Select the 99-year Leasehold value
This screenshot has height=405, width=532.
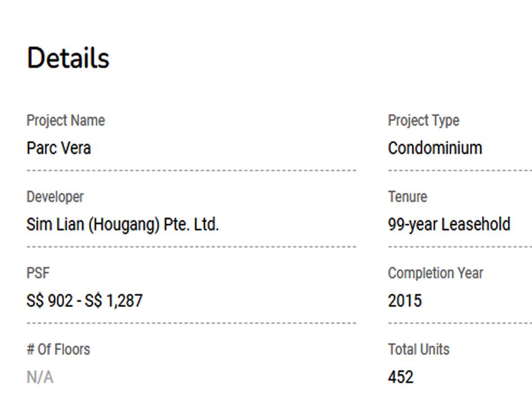point(449,224)
